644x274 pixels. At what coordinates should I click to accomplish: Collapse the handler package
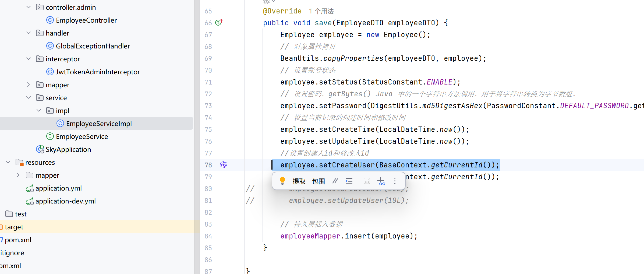click(x=29, y=33)
